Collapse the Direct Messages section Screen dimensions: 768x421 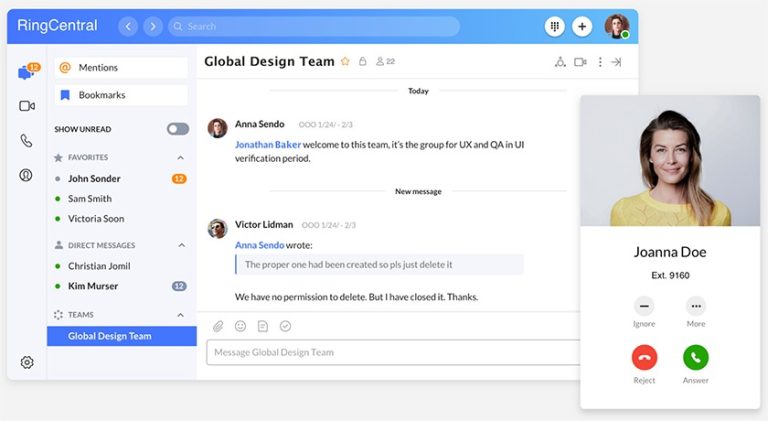[181, 246]
